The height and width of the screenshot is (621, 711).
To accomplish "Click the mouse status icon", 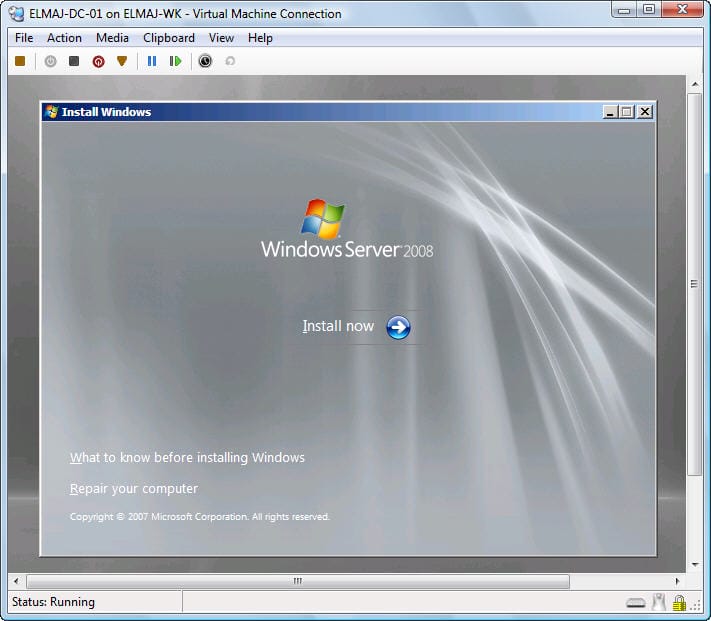I will click(659, 602).
